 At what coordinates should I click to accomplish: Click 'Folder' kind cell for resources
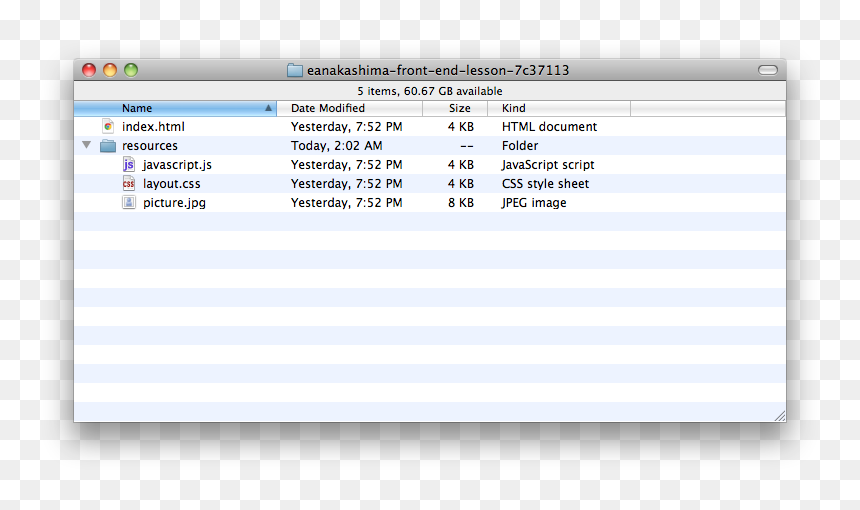(x=520, y=146)
